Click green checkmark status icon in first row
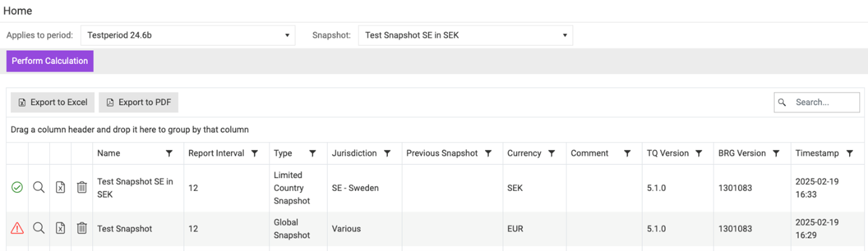This screenshot has height=251, width=868. (17, 188)
